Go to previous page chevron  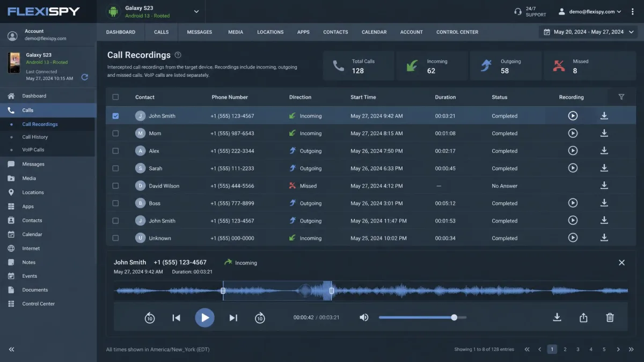tap(539, 349)
